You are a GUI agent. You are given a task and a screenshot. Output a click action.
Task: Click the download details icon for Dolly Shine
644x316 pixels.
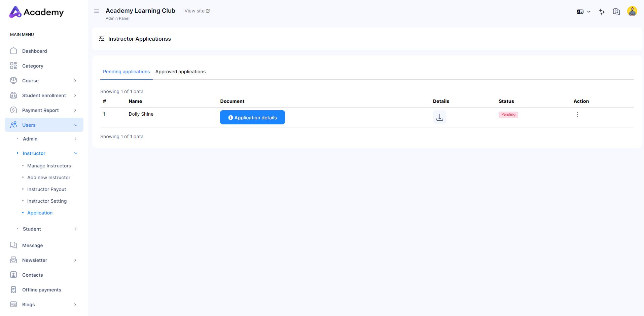coord(439,117)
